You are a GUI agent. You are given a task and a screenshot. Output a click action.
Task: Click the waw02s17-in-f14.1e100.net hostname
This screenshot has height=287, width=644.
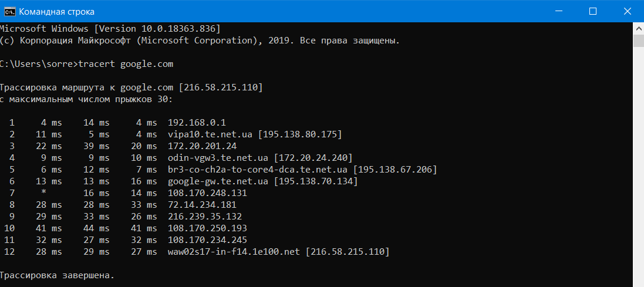(x=234, y=252)
